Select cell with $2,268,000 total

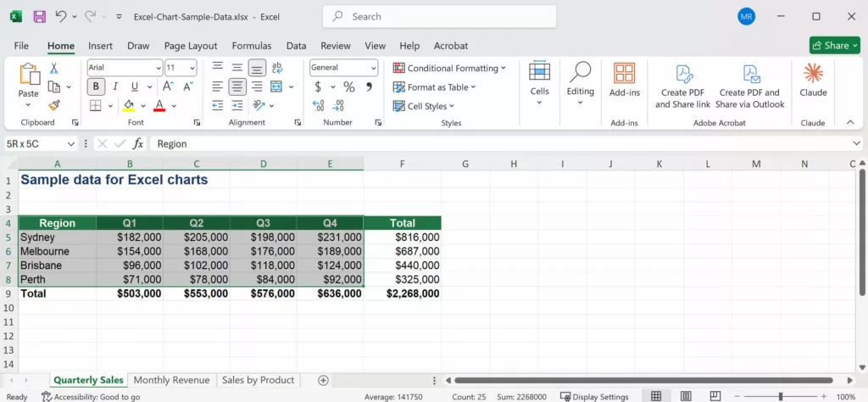[x=403, y=293]
